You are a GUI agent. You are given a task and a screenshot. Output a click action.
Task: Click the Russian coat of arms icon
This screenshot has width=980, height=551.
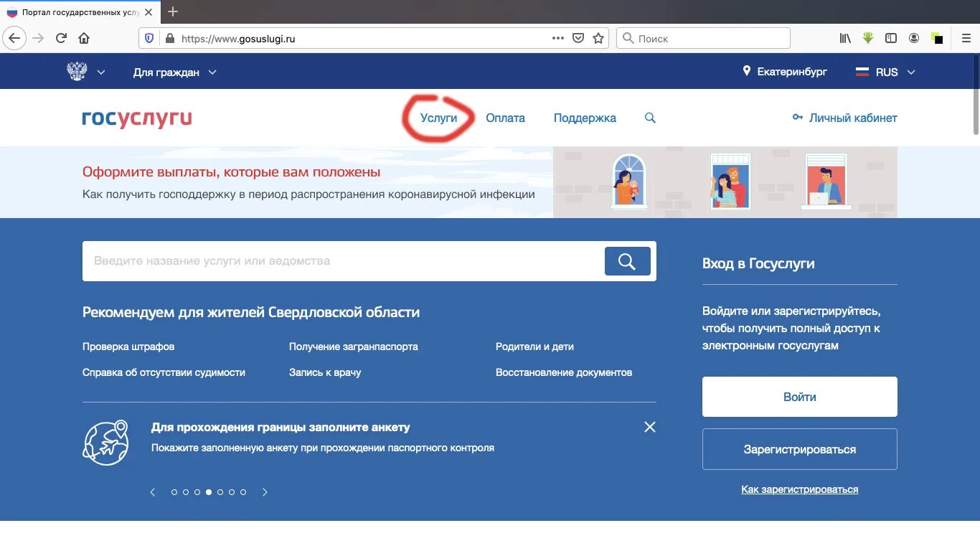click(77, 72)
